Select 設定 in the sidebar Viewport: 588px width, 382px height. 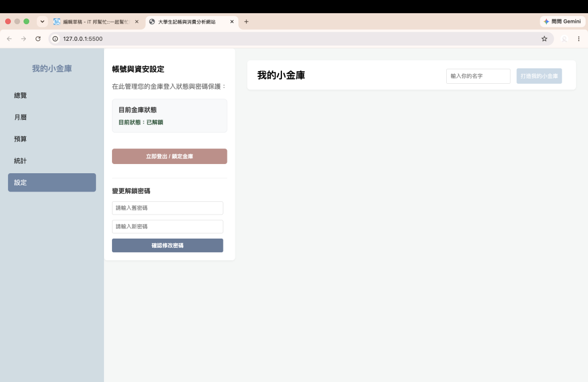pyautogui.click(x=52, y=182)
